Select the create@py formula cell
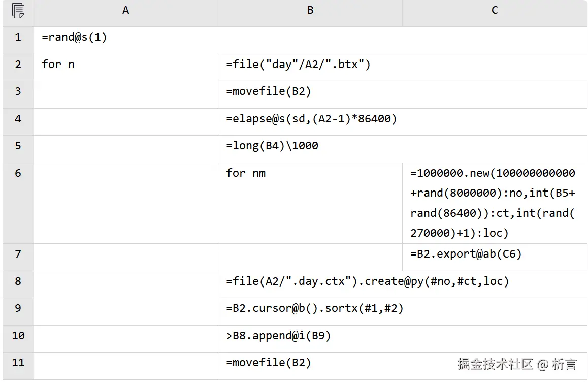Image resolution: width=588 pixels, height=382 pixels. [368, 281]
